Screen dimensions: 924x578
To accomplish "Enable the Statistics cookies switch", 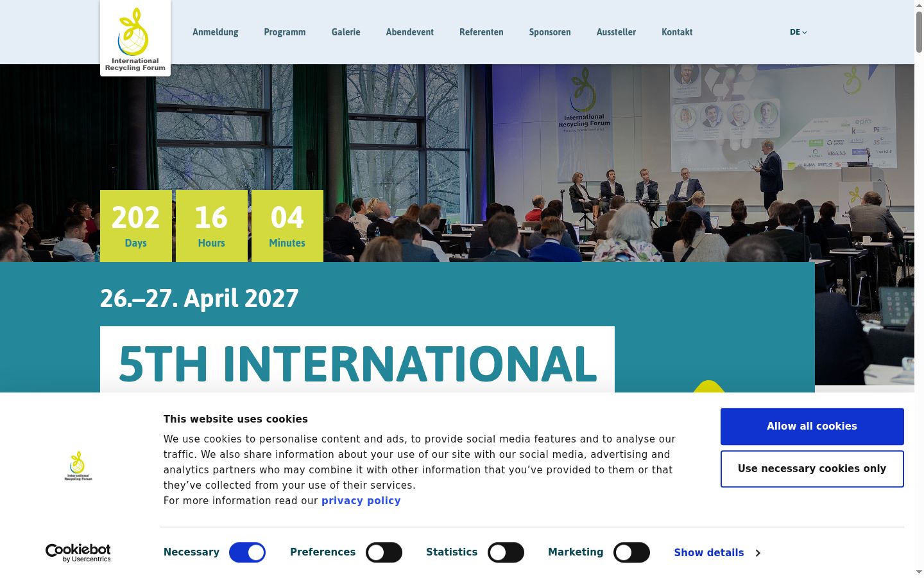I will [x=506, y=552].
